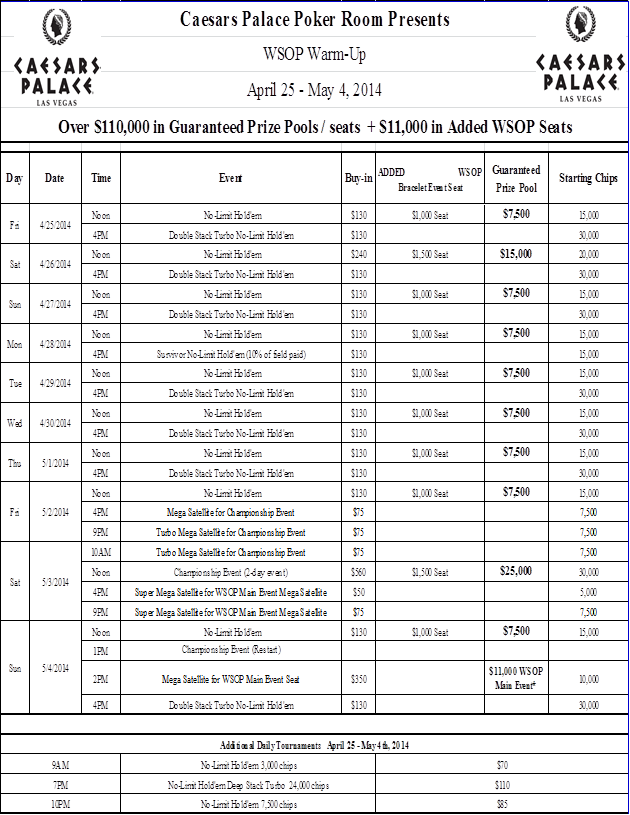Screen dimensions: 630x815
Task: Click the 7PM daily tournament time
Action: pos(60,785)
